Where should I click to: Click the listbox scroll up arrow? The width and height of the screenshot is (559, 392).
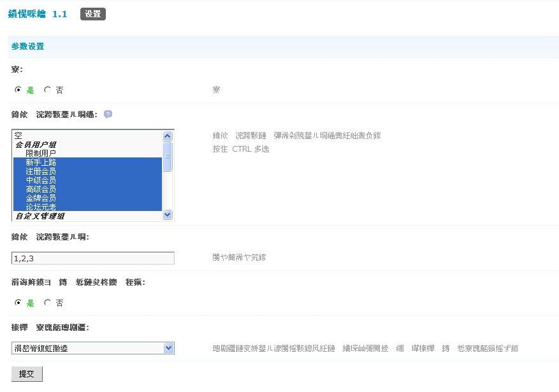(167, 136)
